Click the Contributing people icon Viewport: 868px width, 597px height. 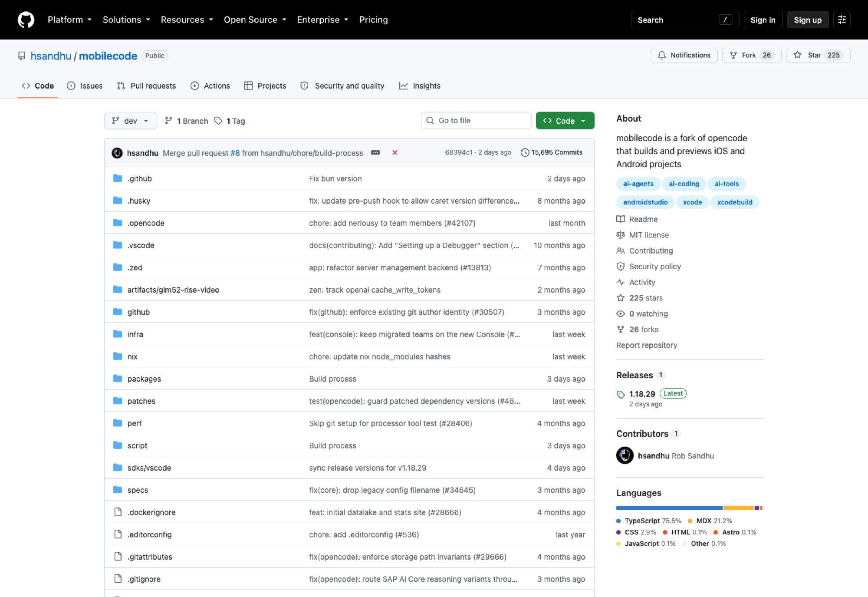tap(621, 251)
